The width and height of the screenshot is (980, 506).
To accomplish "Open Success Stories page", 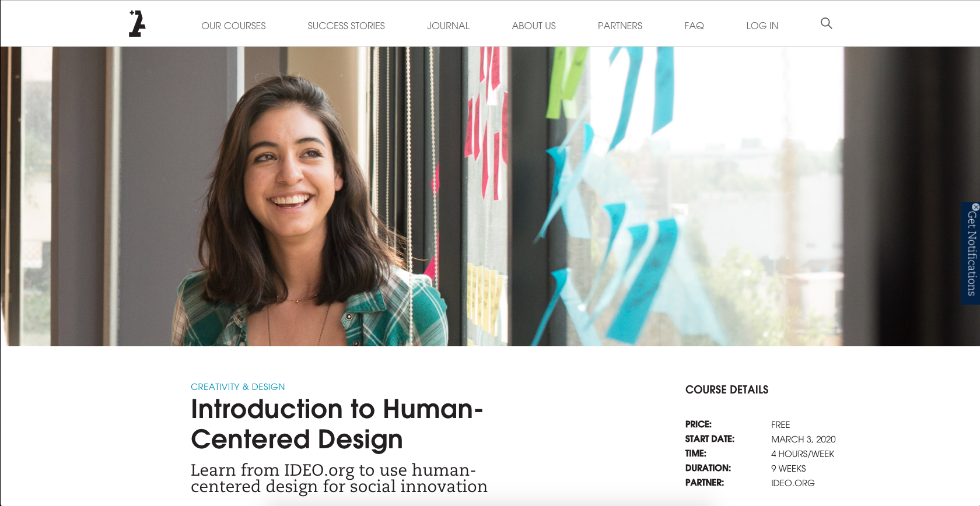I will coord(346,26).
